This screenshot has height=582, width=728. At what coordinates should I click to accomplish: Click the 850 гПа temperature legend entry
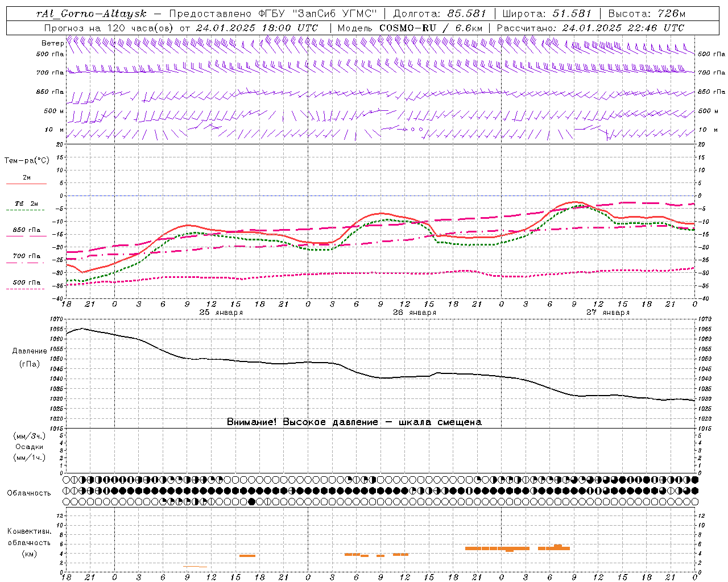[x=27, y=230]
